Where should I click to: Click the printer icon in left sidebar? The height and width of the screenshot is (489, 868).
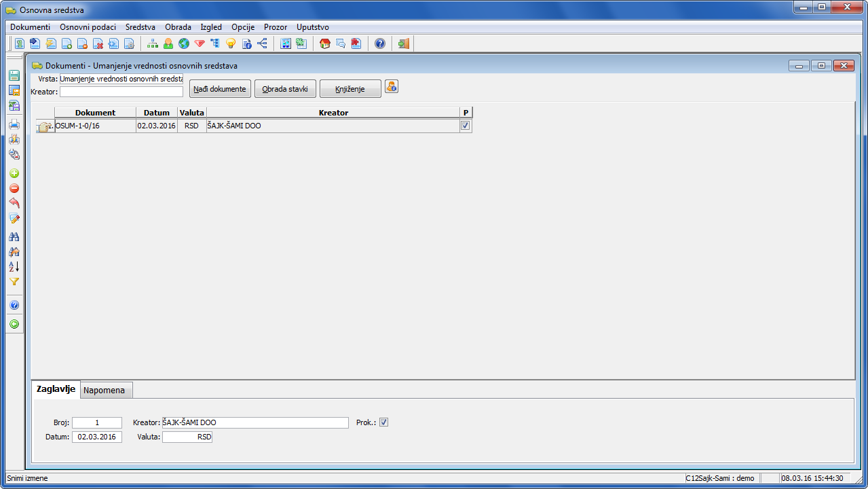point(14,124)
